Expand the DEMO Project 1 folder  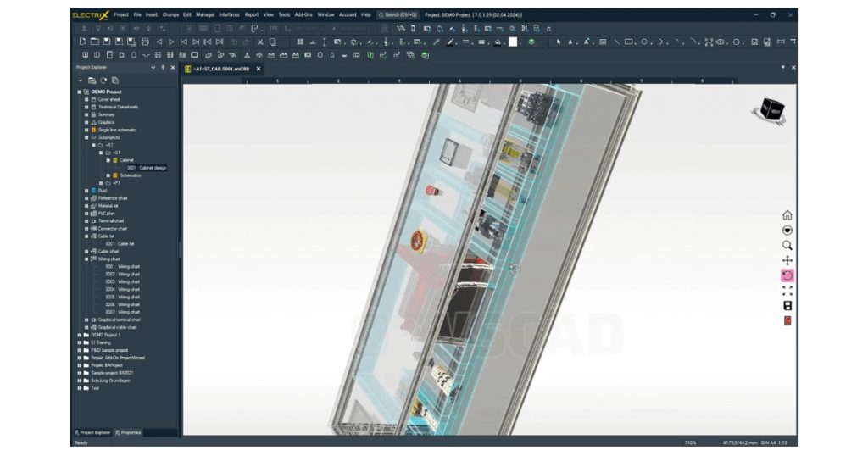tap(79, 335)
